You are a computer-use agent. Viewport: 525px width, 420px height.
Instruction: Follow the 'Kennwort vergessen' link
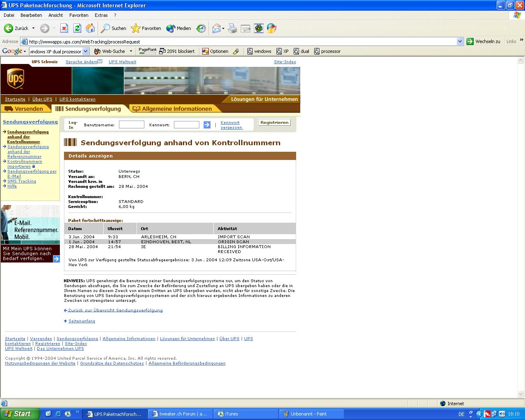[x=231, y=125]
